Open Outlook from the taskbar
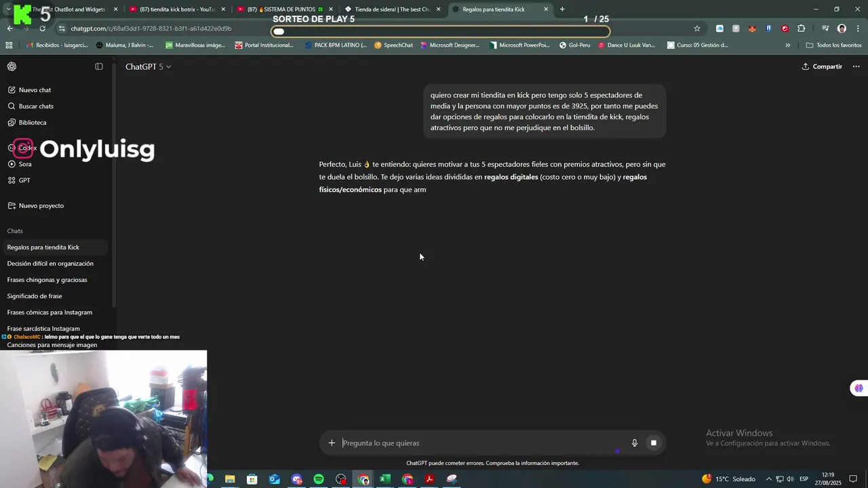Screen dimensions: 868x488 point(274,479)
